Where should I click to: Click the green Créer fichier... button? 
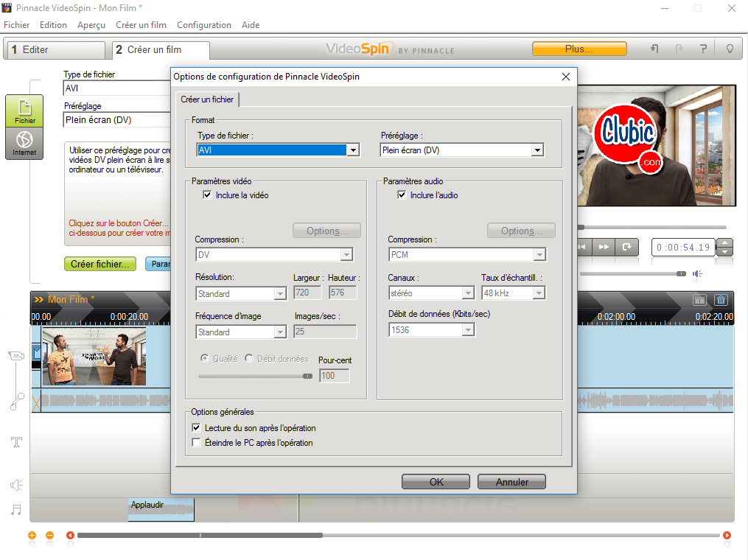[100, 264]
